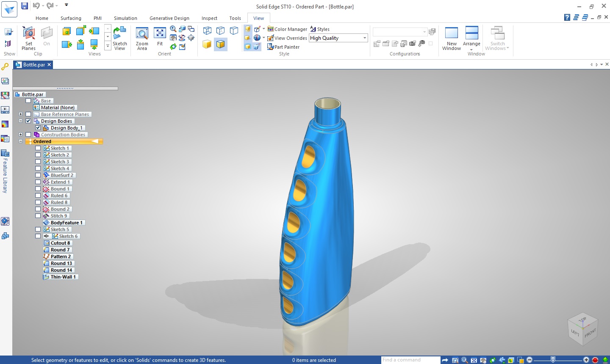610x364 pixels.
Task: Click the rotate icon in status bar
Action: (x=492, y=360)
